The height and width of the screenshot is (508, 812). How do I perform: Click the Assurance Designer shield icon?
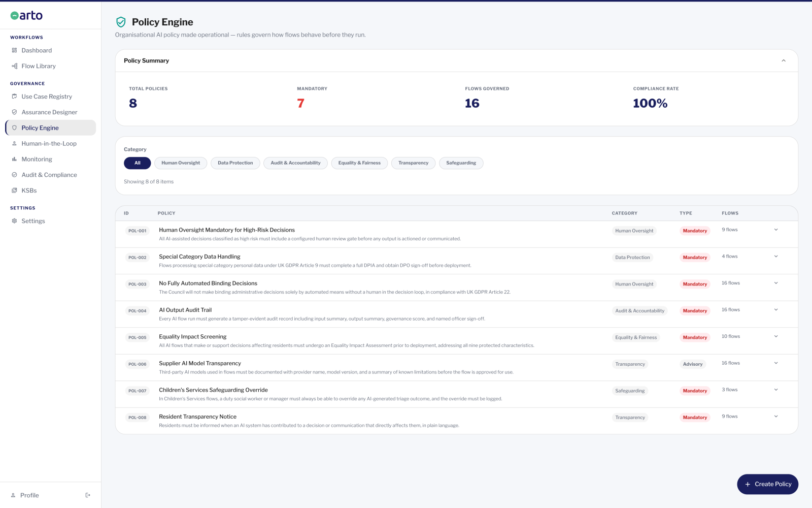coord(14,112)
